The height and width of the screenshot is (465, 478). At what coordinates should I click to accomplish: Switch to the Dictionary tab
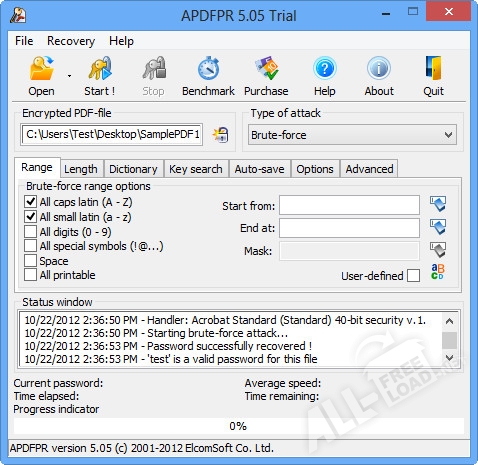[133, 169]
